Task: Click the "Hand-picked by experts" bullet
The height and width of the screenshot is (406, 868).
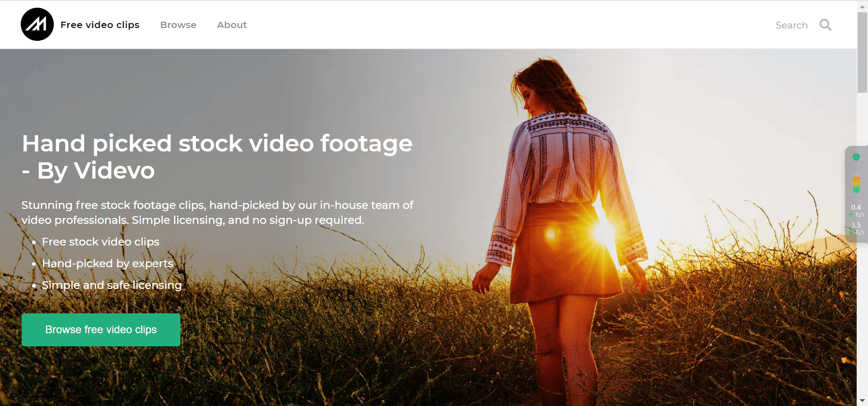Action: (107, 264)
